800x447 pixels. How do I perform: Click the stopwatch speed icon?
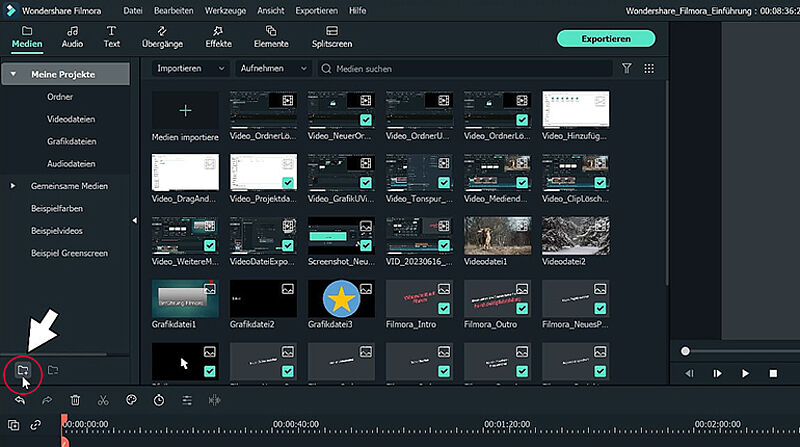(x=159, y=400)
